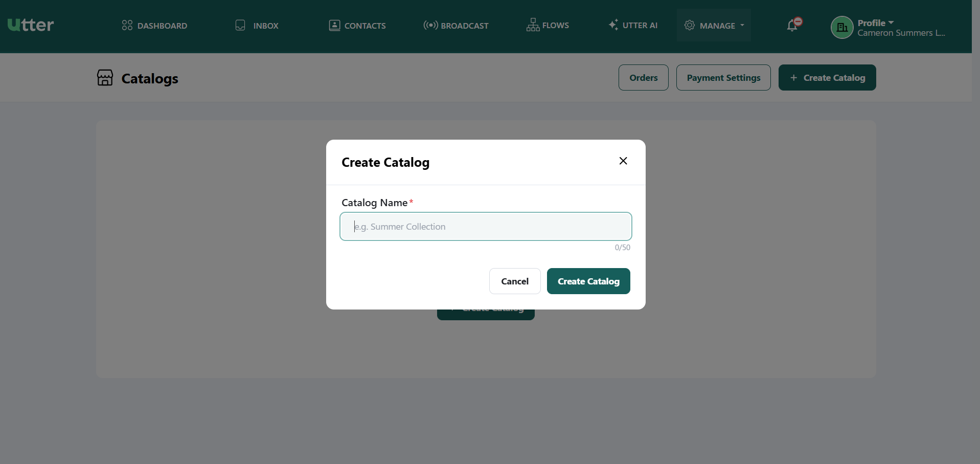
Task: Open Payment Settings
Action: [x=723, y=78]
